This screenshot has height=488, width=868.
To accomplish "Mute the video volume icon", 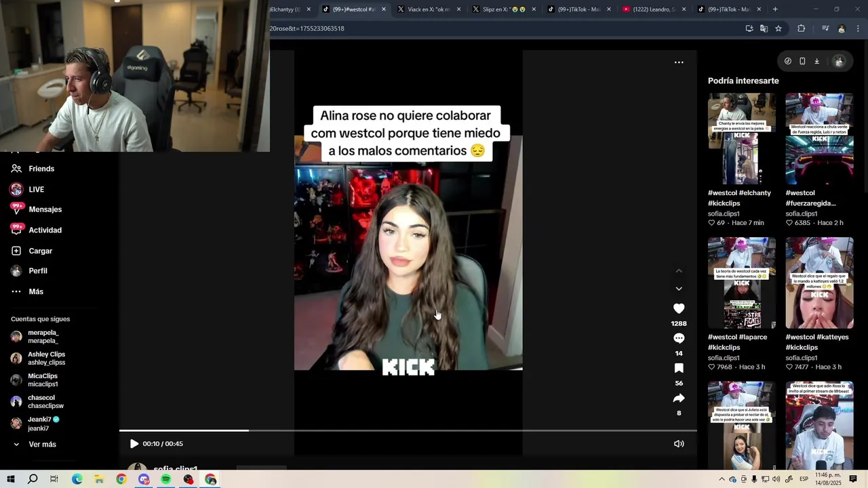I will (679, 444).
